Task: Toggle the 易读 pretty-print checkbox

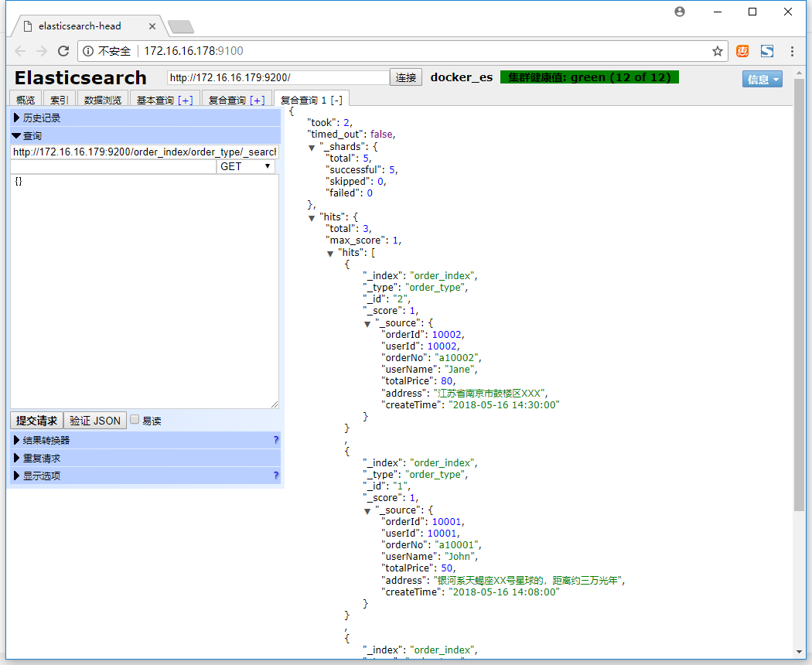Action: click(135, 420)
